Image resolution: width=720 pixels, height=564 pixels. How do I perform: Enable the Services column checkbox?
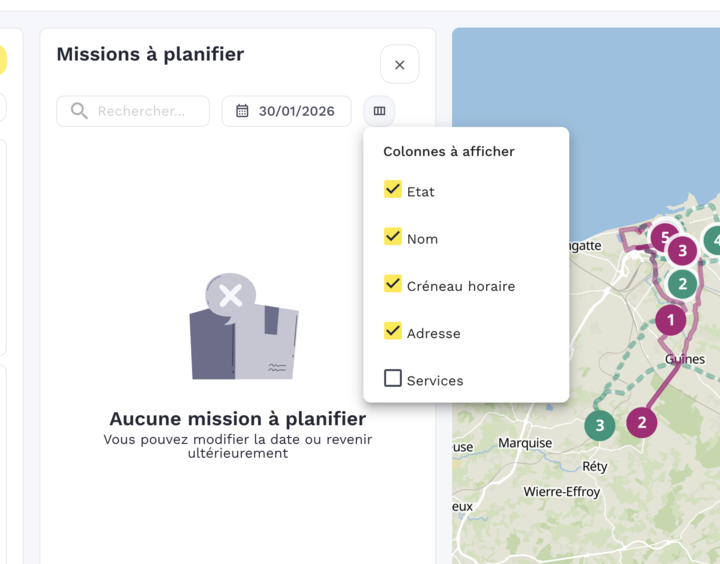point(393,379)
